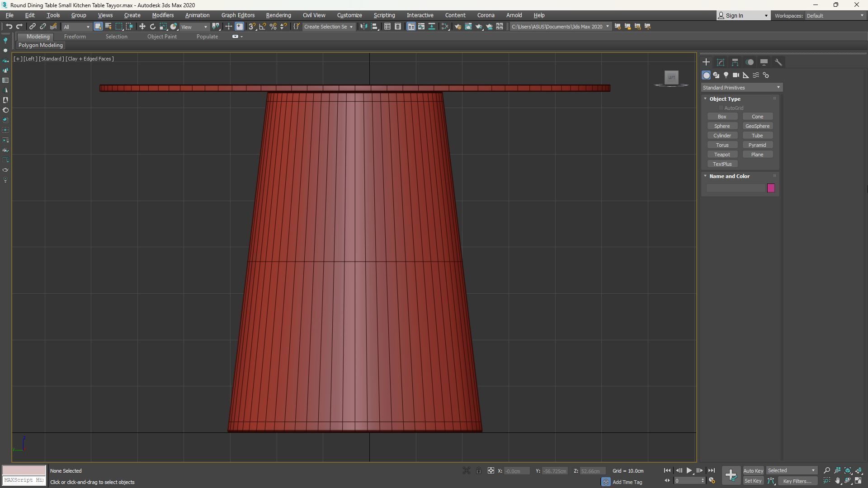The height and width of the screenshot is (488, 868).
Task: Open the Standard Primitives dropdown
Action: pyautogui.click(x=741, y=88)
